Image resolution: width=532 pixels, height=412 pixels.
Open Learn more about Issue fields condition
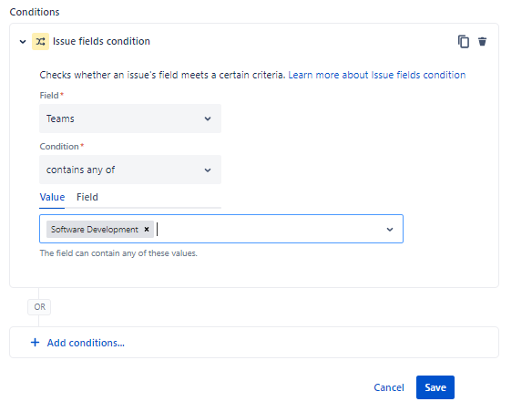(376, 75)
